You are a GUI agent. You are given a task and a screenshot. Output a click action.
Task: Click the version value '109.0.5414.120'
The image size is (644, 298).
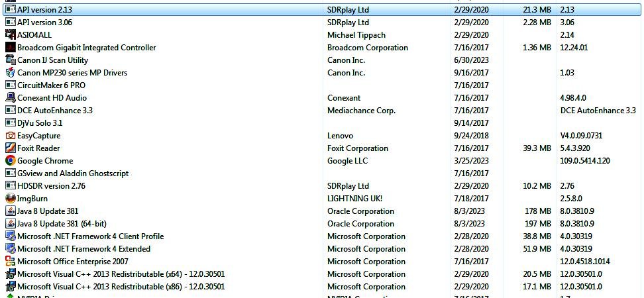click(x=585, y=160)
